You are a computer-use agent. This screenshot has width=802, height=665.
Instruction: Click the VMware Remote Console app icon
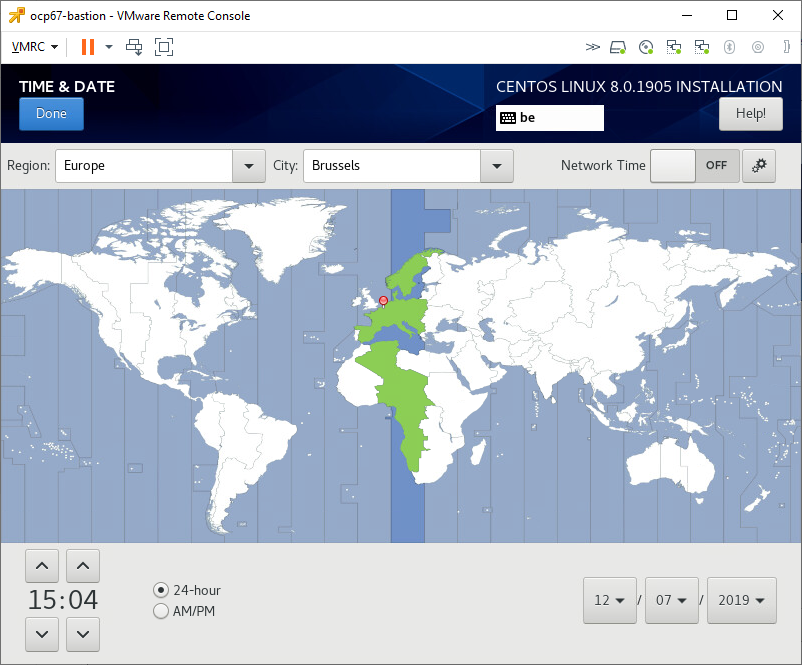[x=16, y=16]
